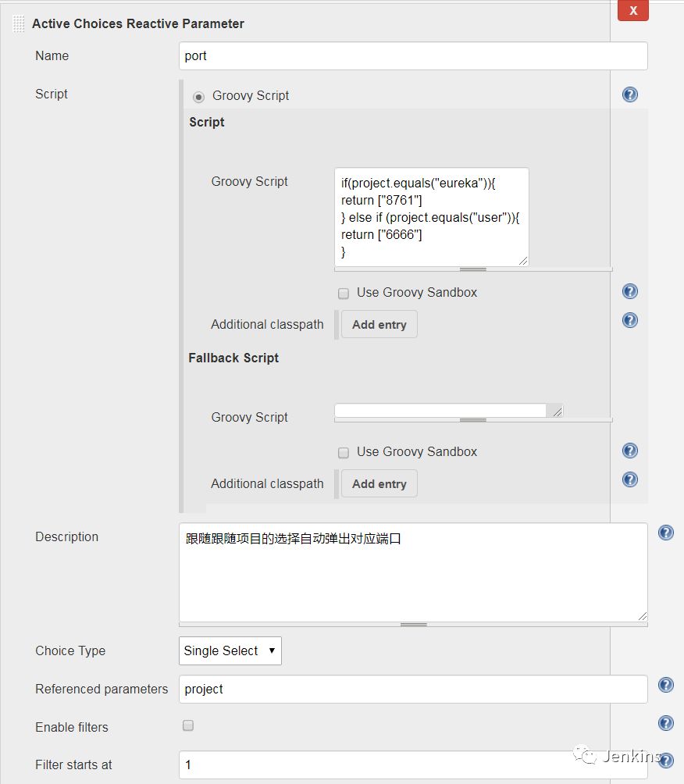Tick the Enable filters checkbox
The image size is (684, 784).
[188, 726]
